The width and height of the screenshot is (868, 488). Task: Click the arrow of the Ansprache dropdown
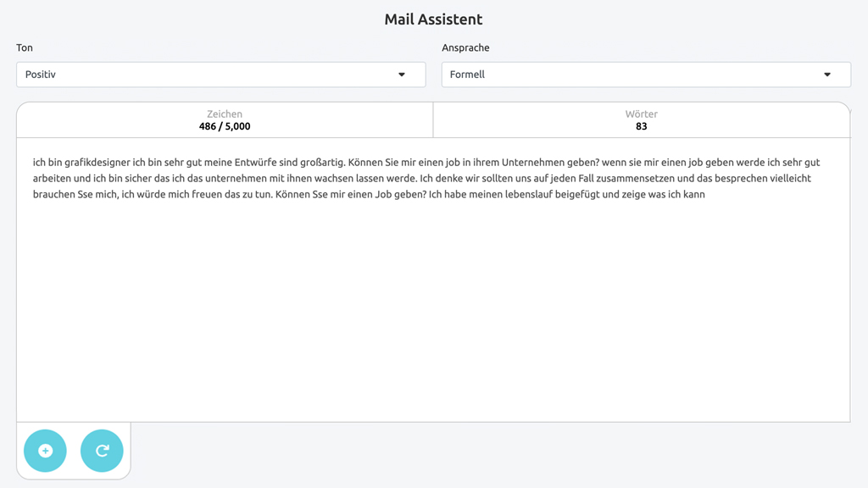(x=827, y=75)
